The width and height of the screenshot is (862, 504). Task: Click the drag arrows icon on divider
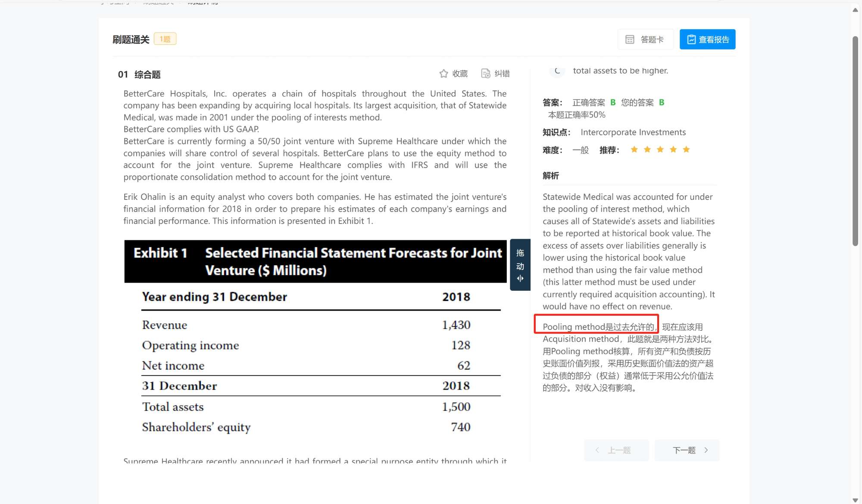[520, 279]
